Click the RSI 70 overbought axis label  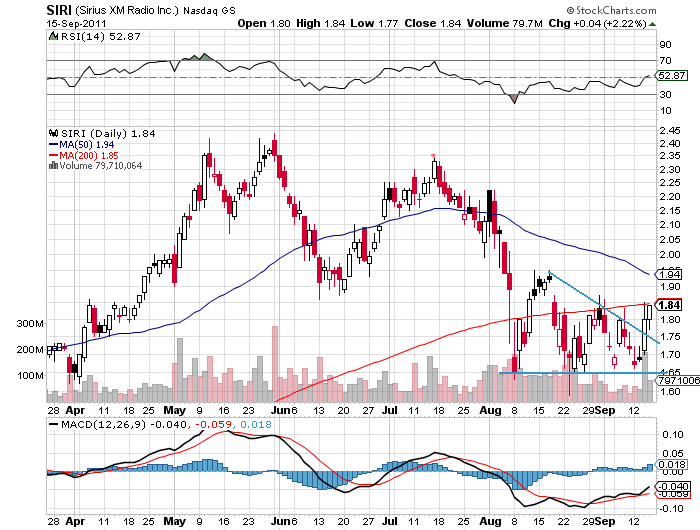click(665, 60)
